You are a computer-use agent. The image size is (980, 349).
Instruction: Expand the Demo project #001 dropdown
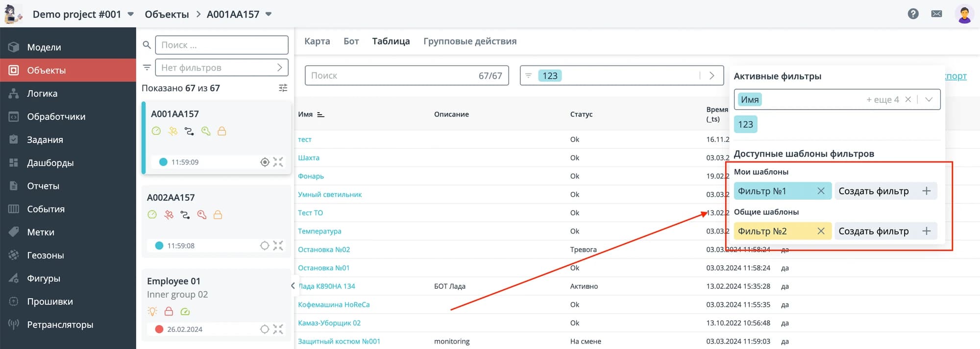[130, 14]
